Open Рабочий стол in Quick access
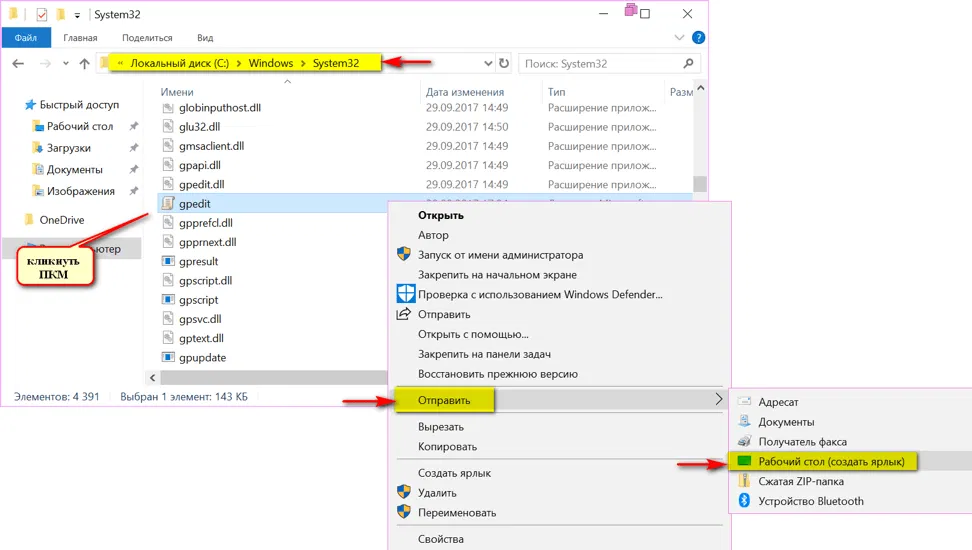This screenshot has width=972, height=550. point(80,126)
